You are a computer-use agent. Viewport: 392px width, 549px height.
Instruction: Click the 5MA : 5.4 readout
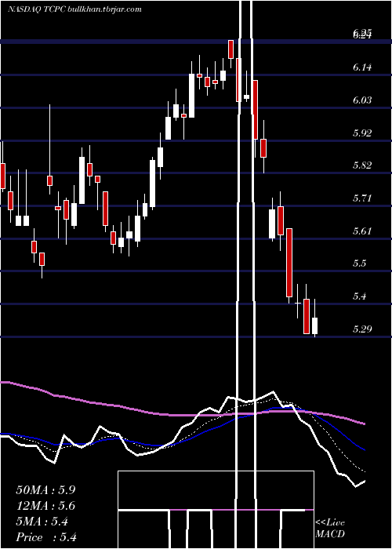42,522
